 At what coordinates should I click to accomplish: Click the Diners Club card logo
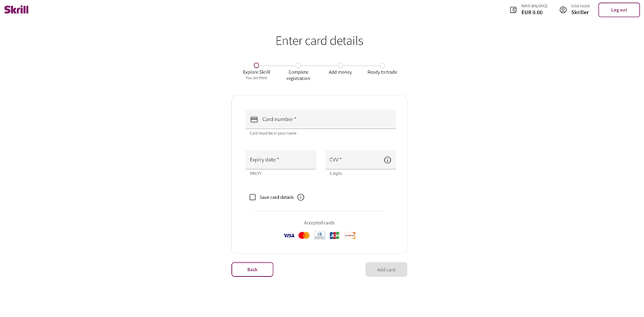click(x=320, y=235)
